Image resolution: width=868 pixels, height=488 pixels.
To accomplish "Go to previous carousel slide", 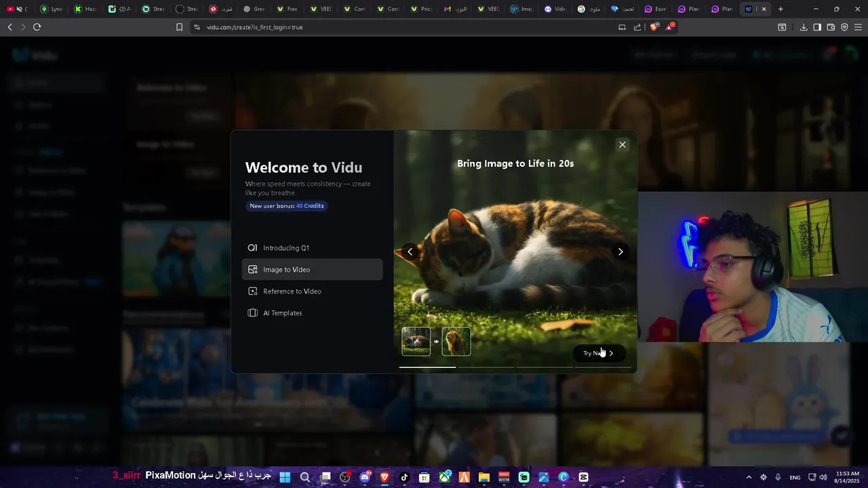I will [x=410, y=251].
